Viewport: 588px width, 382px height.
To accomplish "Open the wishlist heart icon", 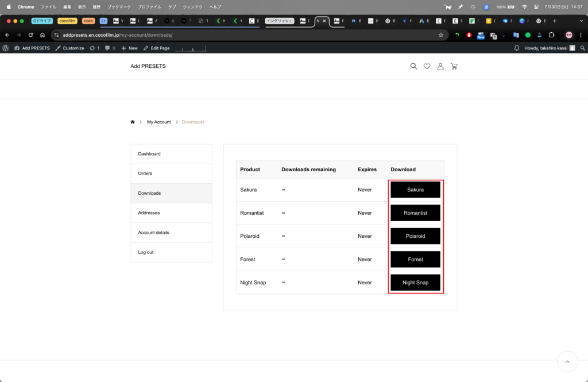I will (427, 66).
